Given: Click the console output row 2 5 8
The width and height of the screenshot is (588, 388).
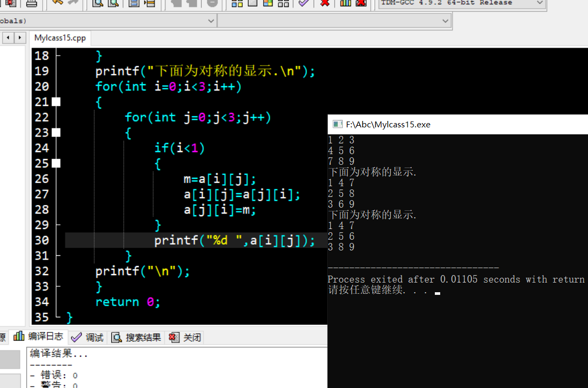Looking at the screenshot, I should (x=341, y=193).
